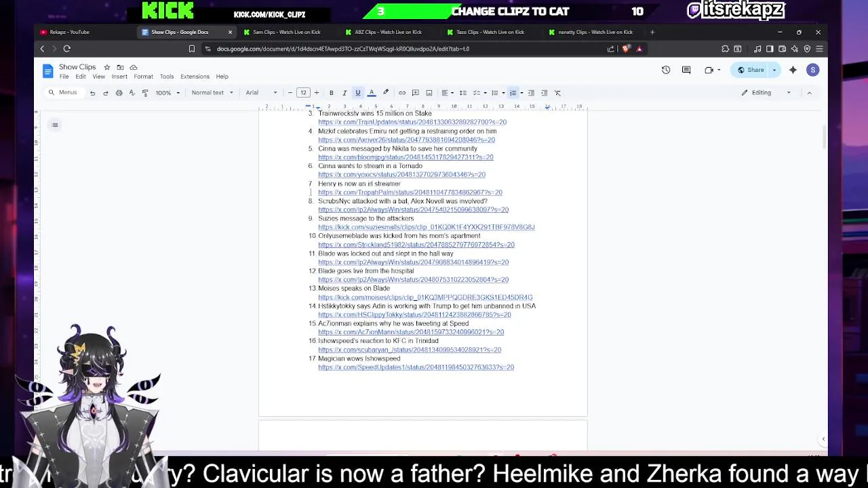This screenshot has width=868, height=488.
Task: Open the File menu
Action: (64, 77)
